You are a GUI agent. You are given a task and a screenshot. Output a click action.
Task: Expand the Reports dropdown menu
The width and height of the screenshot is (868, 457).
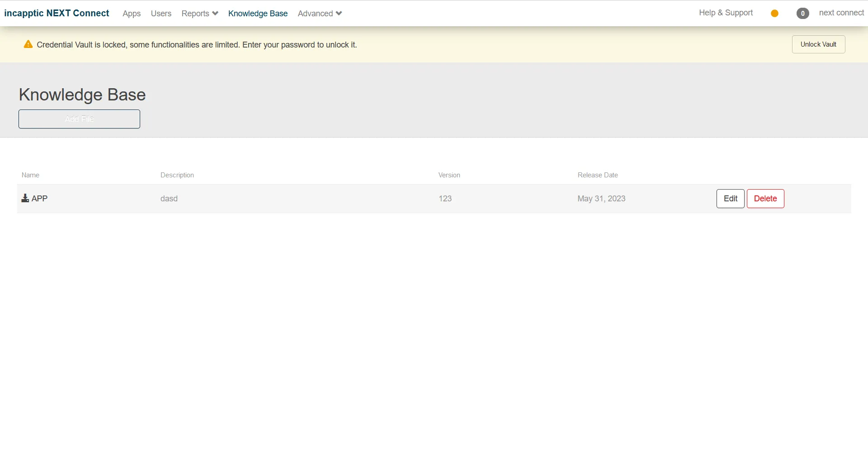(200, 14)
